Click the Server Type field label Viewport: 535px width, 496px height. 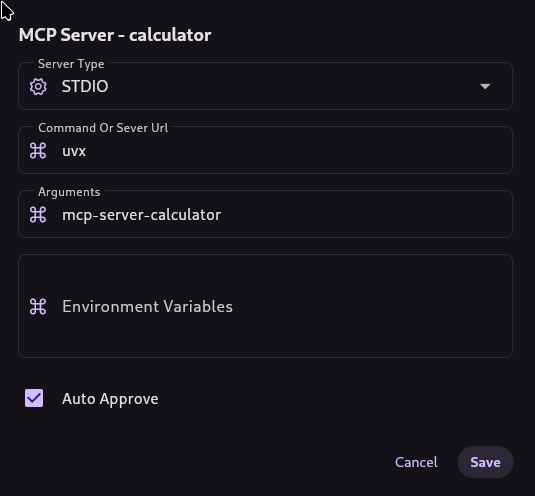click(x=71, y=64)
